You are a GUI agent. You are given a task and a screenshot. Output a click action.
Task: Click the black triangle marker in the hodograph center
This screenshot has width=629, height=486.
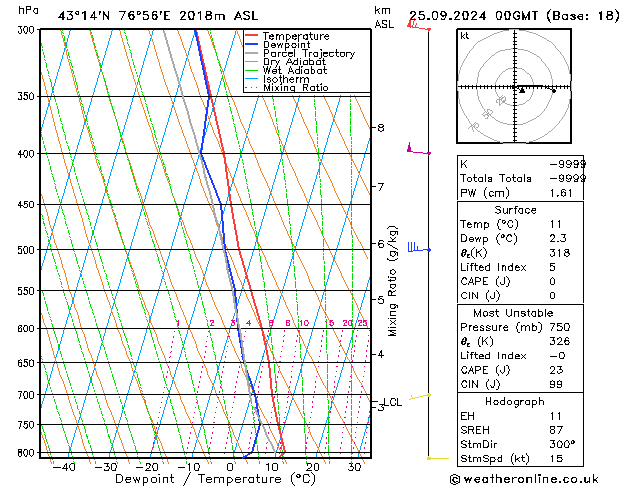[521, 90]
